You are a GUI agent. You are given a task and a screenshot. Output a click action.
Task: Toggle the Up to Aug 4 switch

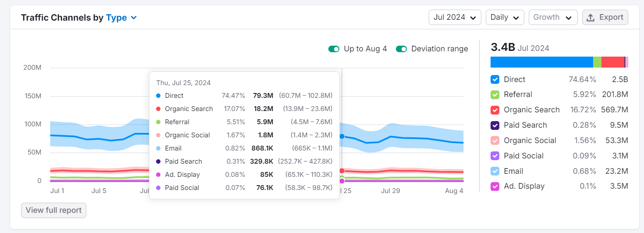pyautogui.click(x=334, y=49)
